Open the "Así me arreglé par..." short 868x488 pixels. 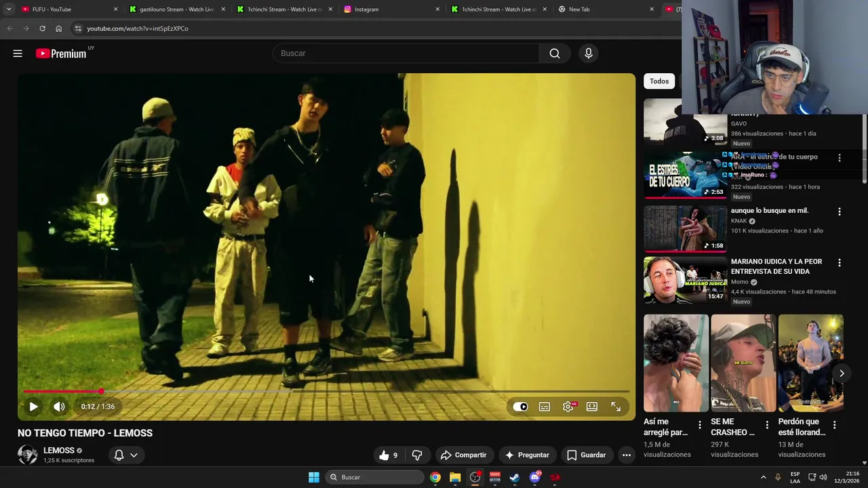675,363
